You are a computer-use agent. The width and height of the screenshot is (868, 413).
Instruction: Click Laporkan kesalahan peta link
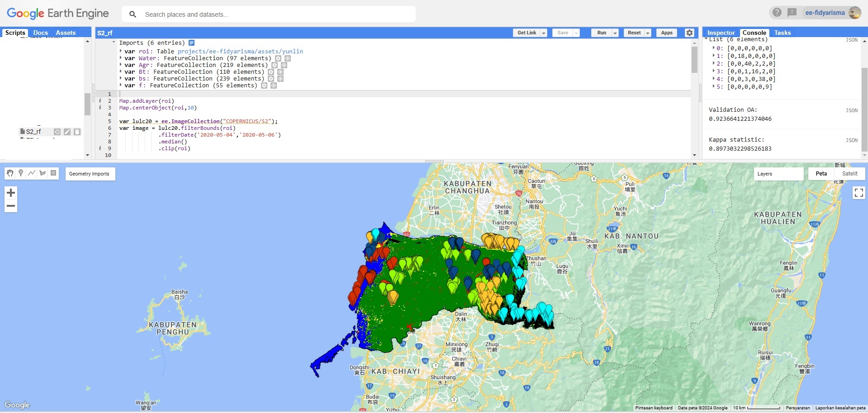[840, 408]
